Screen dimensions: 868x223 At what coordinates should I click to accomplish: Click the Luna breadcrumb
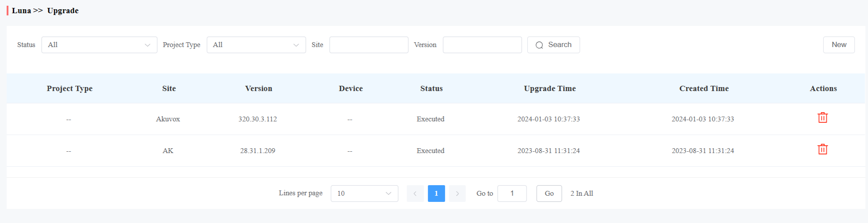click(x=21, y=11)
